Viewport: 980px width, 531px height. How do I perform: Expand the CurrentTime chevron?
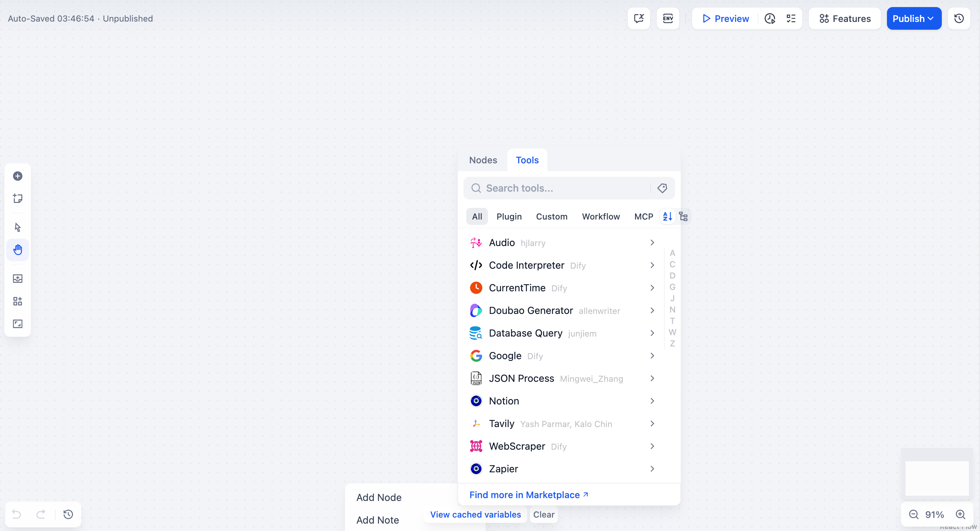(652, 288)
